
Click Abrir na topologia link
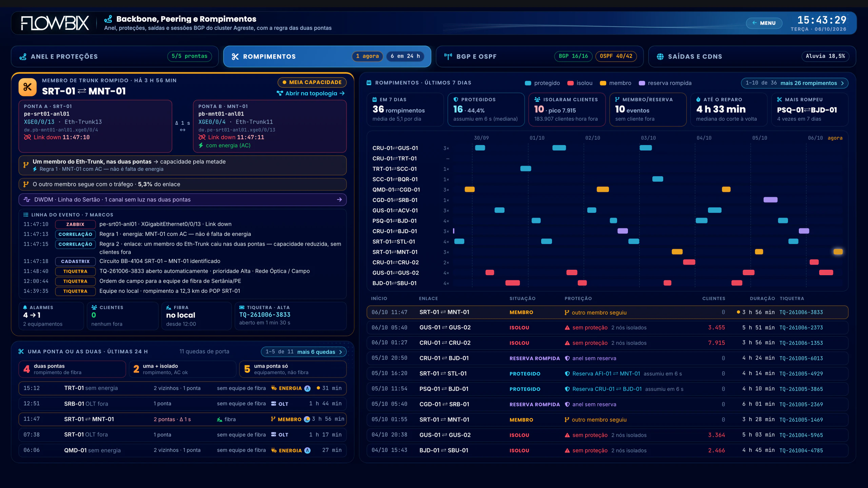click(311, 93)
